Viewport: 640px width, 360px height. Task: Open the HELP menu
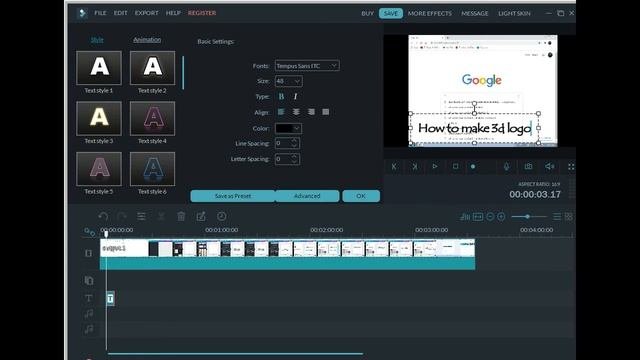[x=173, y=13]
